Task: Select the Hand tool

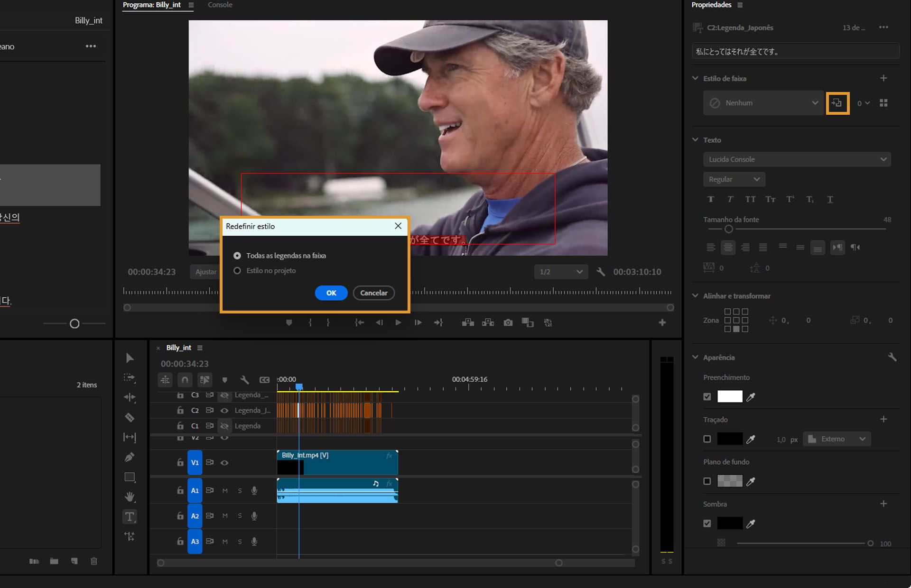Action: [x=130, y=496]
